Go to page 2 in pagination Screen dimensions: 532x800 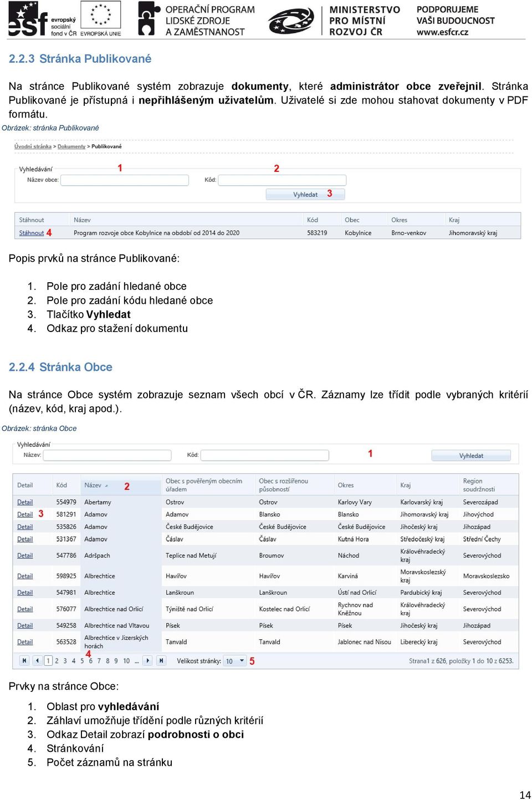57,661
